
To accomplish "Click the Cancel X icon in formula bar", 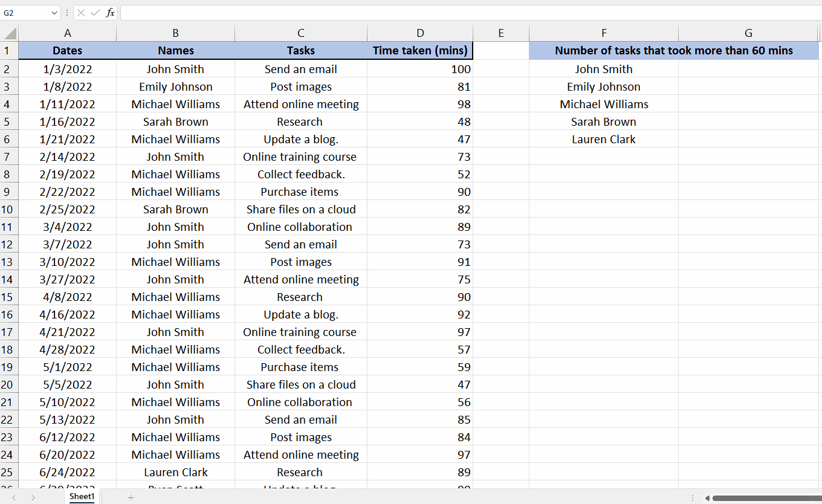I will click(81, 13).
